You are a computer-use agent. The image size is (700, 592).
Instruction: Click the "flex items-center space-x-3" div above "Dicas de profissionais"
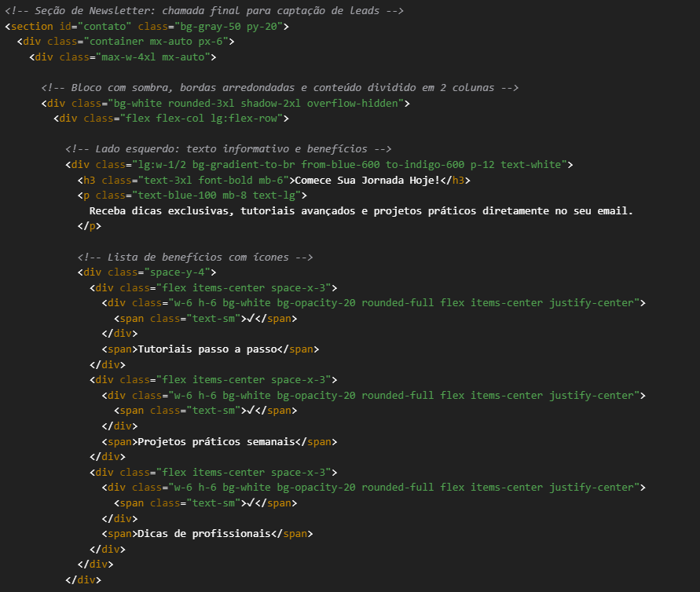pyautogui.click(x=214, y=473)
